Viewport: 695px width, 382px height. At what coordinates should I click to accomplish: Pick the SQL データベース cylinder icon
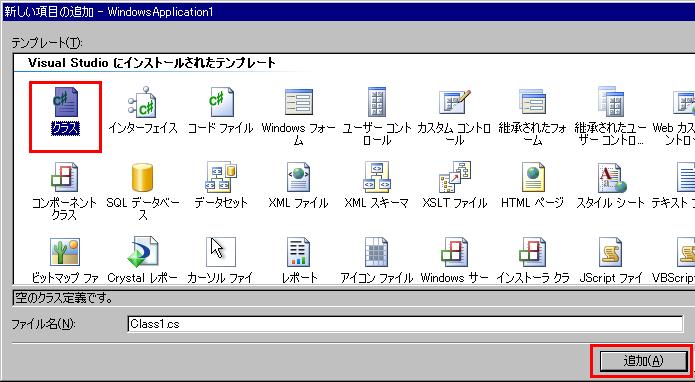click(x=142, y=177)
